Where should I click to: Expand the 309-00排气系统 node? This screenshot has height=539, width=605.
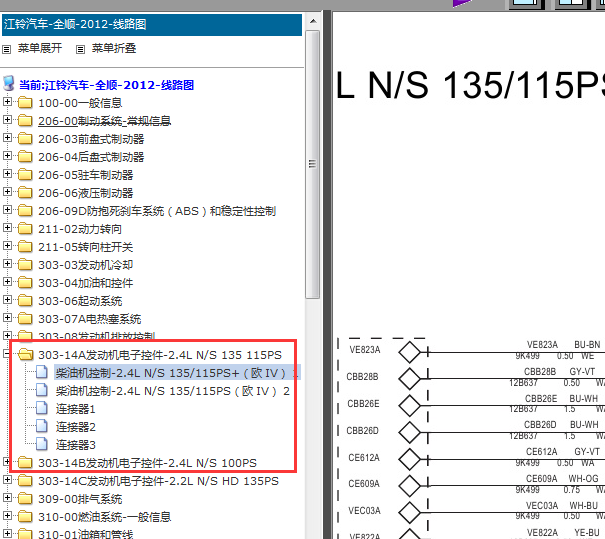pyautogui.click(x=7, y=498)
